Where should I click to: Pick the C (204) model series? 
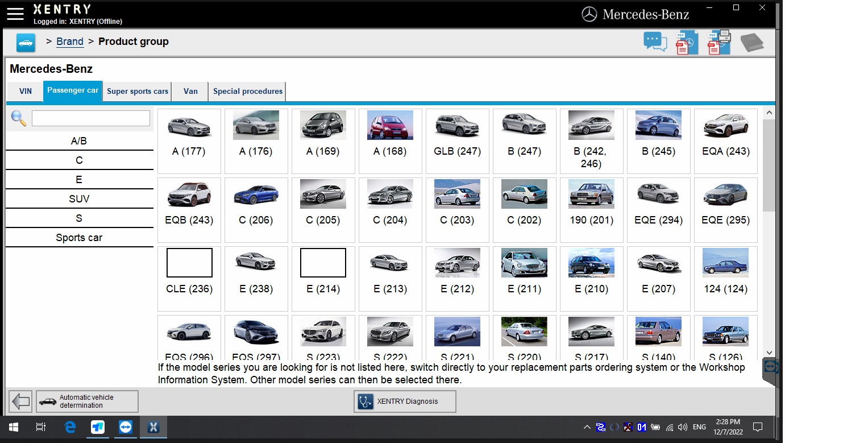pyautogui.click(x=391, y=210)
